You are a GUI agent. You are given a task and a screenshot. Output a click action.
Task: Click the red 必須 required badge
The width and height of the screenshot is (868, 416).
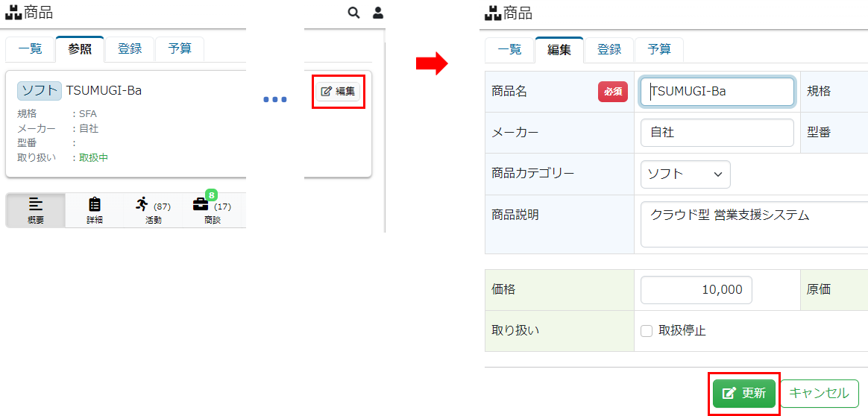coord(613,92)
